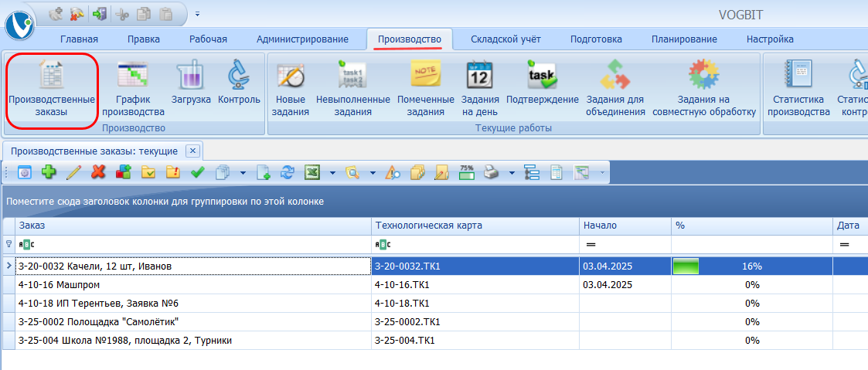Open Контроль microscope icon

[x=239, y=83]
